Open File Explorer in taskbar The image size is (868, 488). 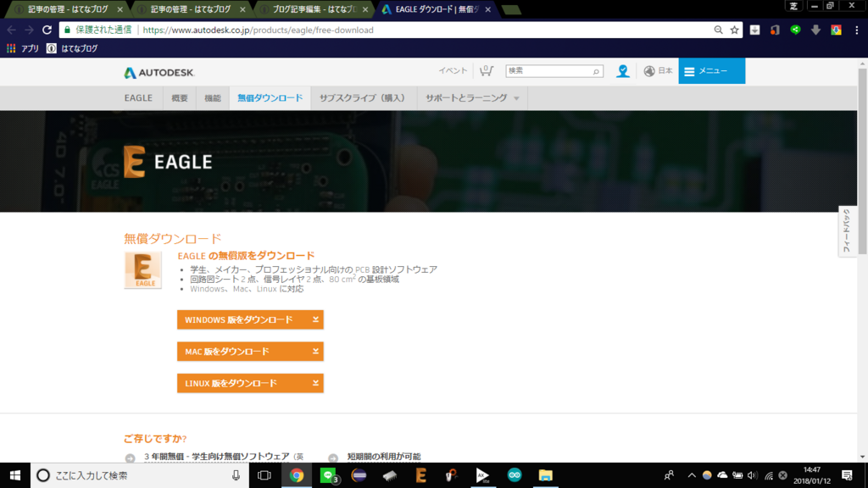545,475
